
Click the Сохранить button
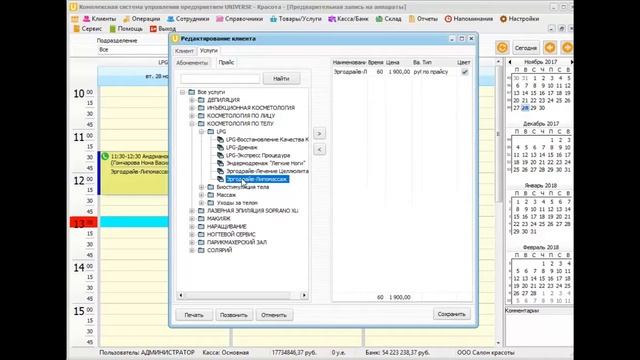pos(451,314)
